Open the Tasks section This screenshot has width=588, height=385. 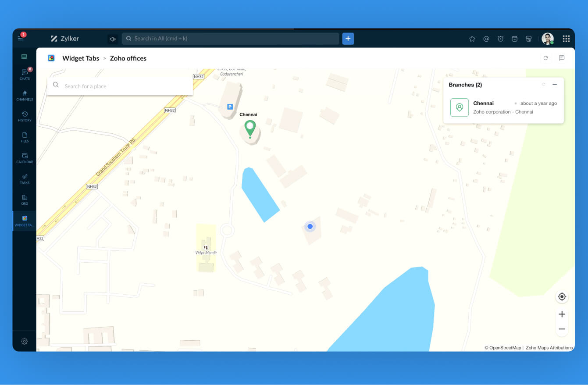[x=25, y=179]
